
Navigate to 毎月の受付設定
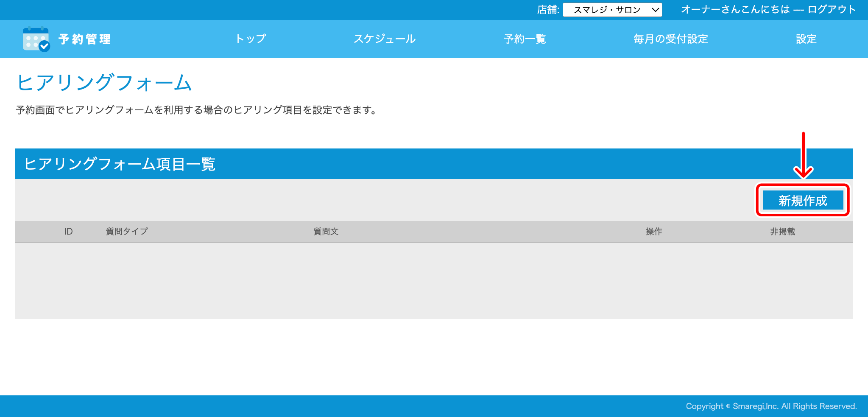[670, 39]
